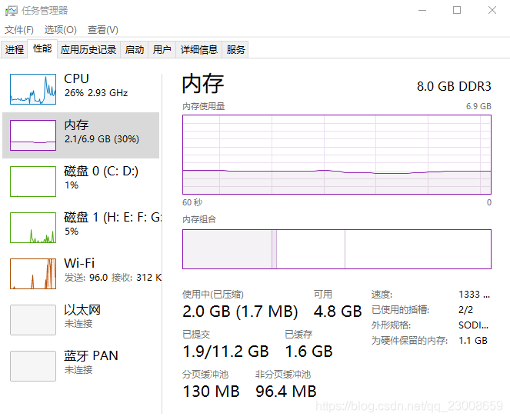The height and width of the screenshot is (420, 510).
Task: Select the CPU usage graph thumbnail
Action: (x=33, y=89)
